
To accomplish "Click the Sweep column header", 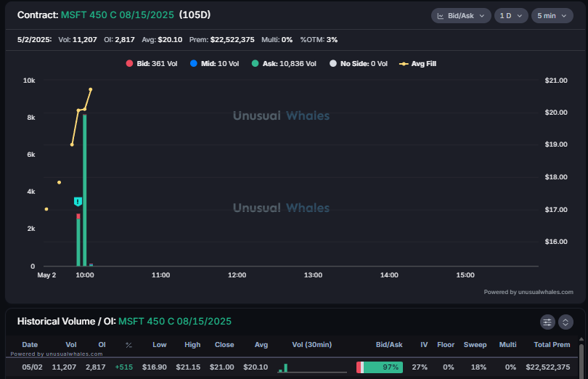I will pos(475,344).
